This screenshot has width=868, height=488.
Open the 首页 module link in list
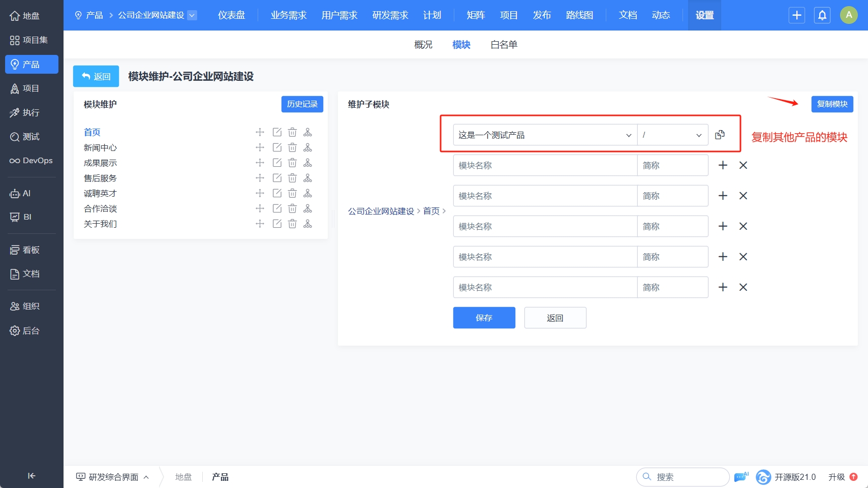(92, 132)
